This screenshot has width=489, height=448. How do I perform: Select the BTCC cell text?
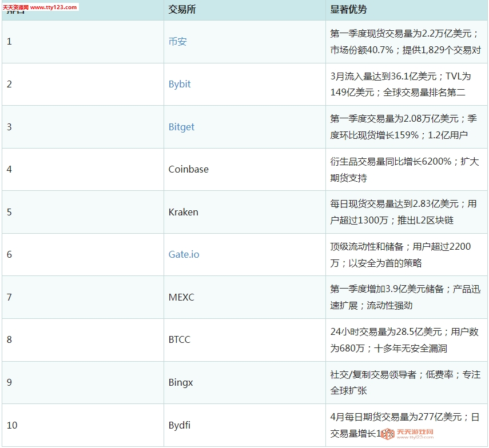180,339
